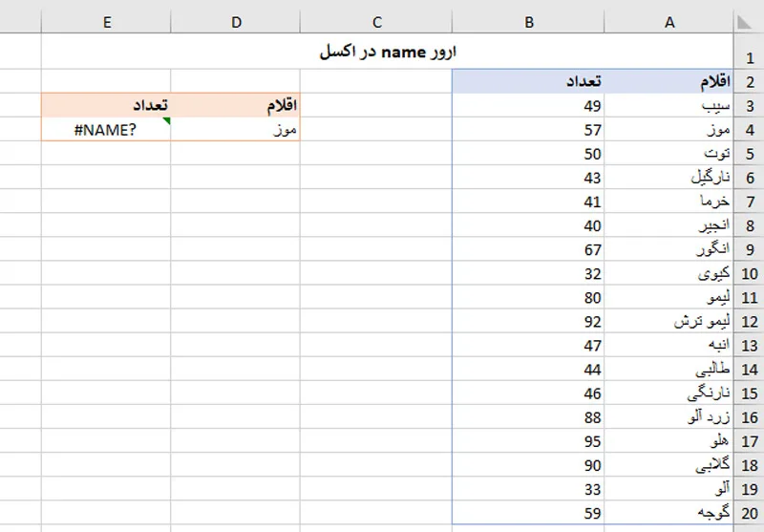
Task: Select row 20 header
Action: [749, 513]
